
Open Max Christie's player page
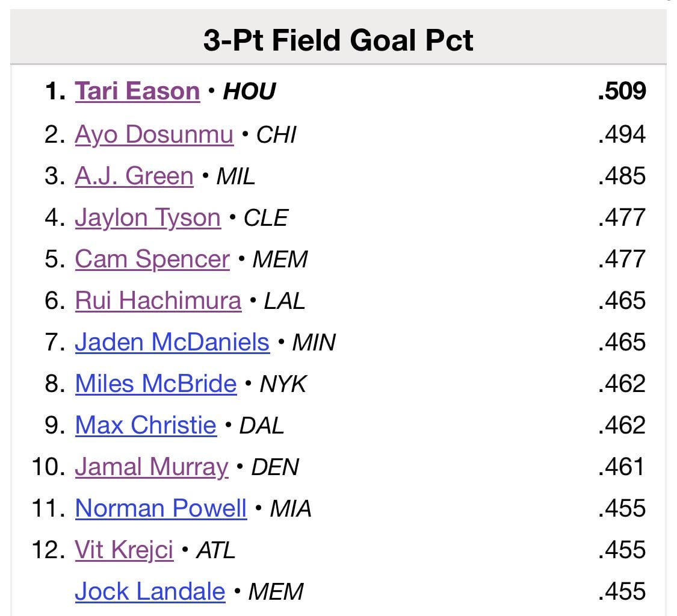coord(145,425)
